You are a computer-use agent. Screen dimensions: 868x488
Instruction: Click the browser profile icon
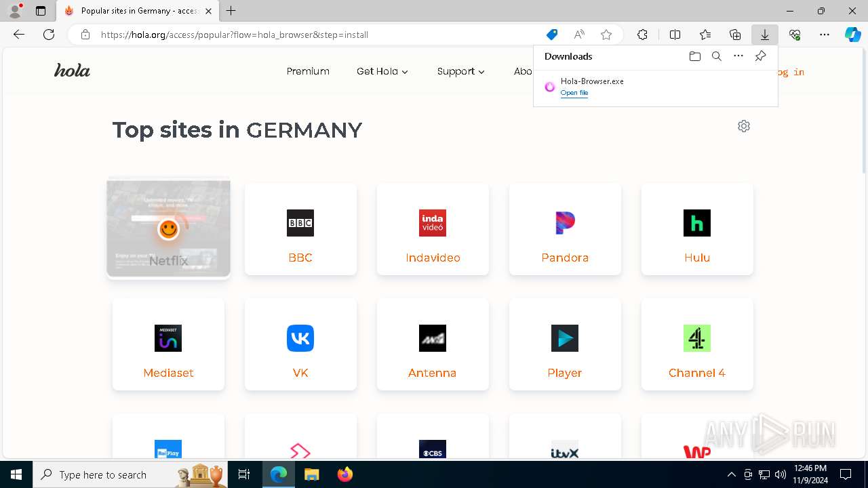pyautogui.click(x=15, y=11)
